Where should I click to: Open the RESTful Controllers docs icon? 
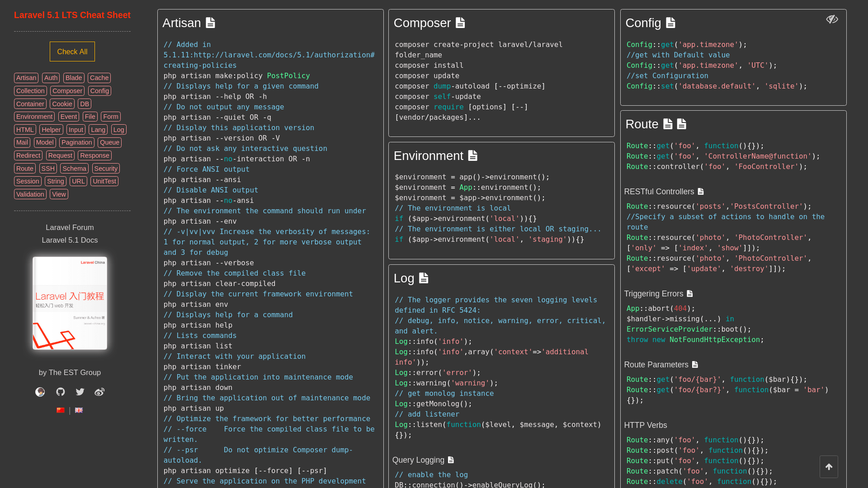tap(701, 192)
